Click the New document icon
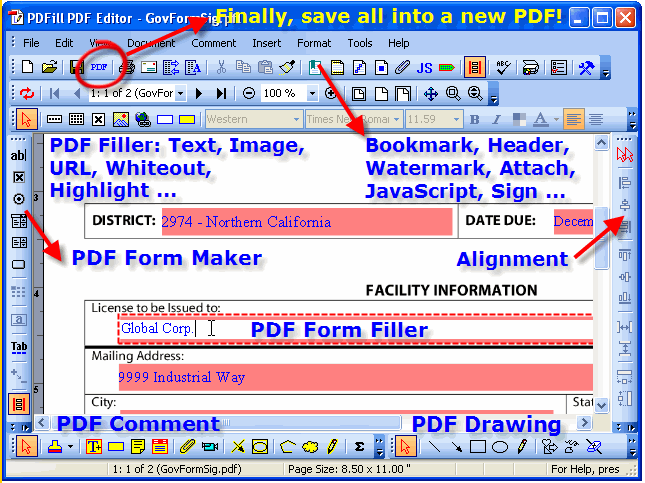 point(27,67)
